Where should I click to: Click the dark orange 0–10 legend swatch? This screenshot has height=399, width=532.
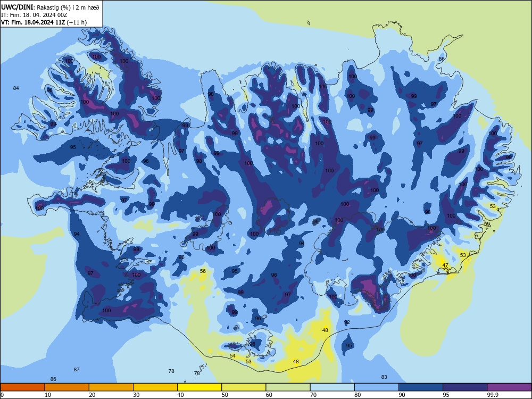pos(22,387)
